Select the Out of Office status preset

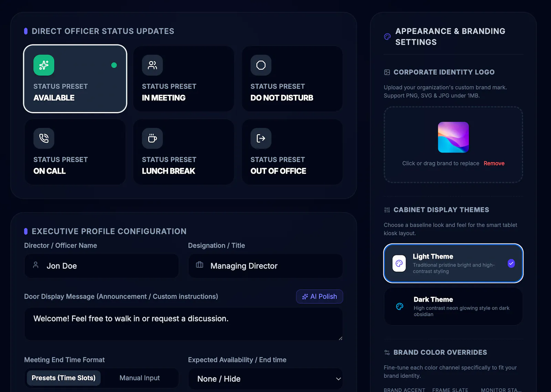[292, 152]
